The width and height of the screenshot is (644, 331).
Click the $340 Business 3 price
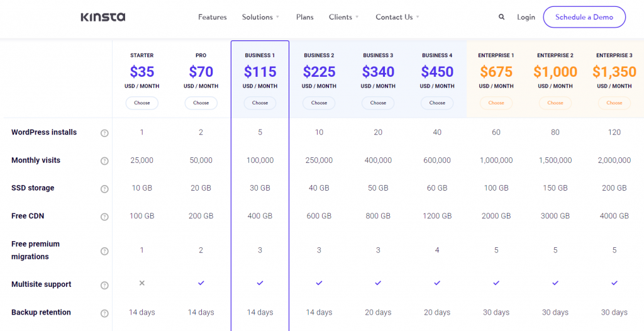point(378,72)
